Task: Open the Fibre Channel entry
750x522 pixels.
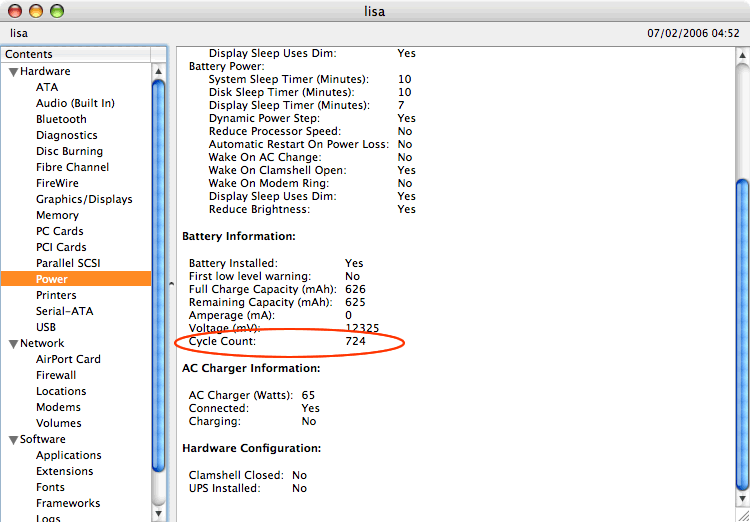Action: (72, 167)
